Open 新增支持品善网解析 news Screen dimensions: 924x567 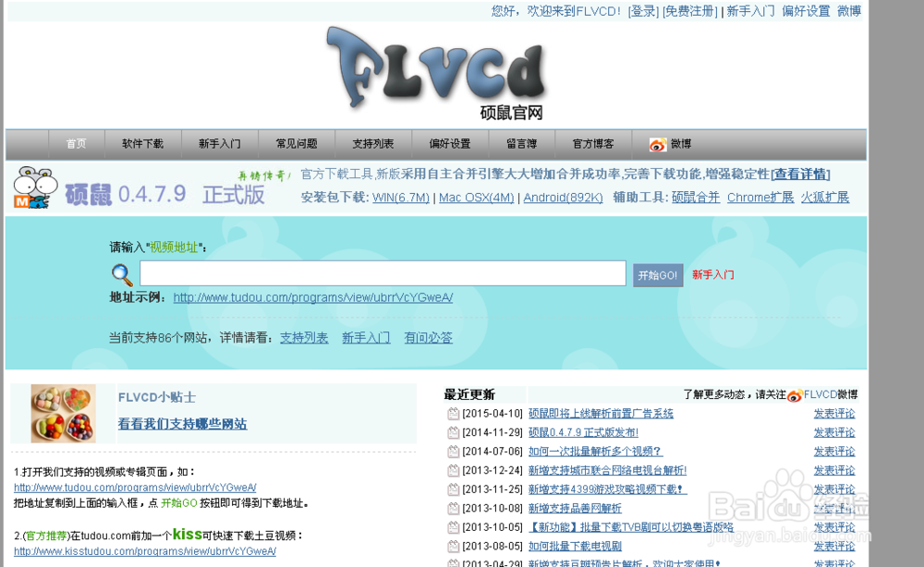coord(575,508)
